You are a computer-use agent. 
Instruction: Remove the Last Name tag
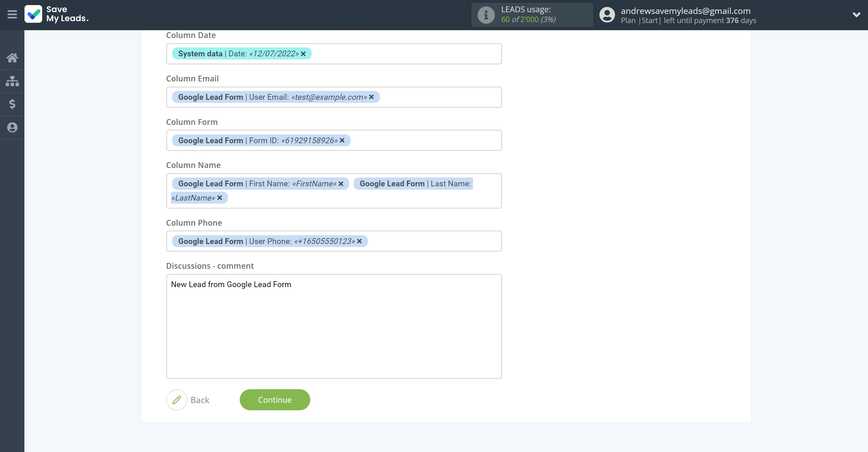[x=220, y=198]
